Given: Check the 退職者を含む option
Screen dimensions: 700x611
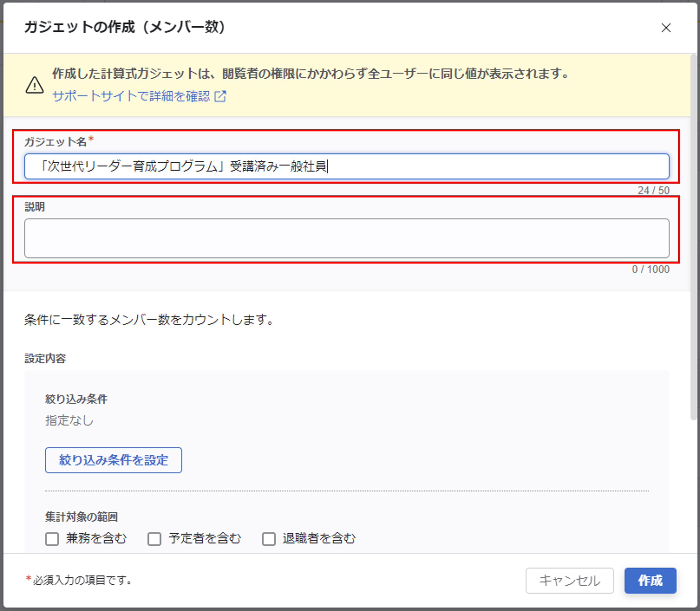Looking at the screenshot, I should coord(268,539).
